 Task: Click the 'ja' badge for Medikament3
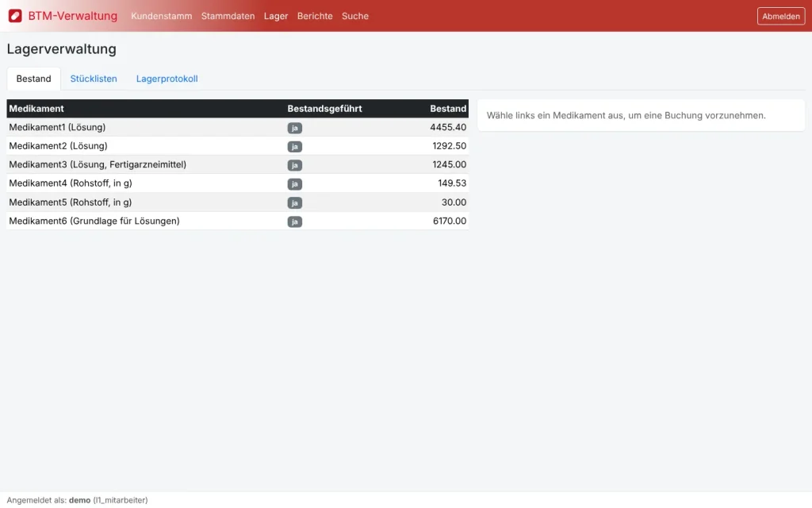coord(295,165)
